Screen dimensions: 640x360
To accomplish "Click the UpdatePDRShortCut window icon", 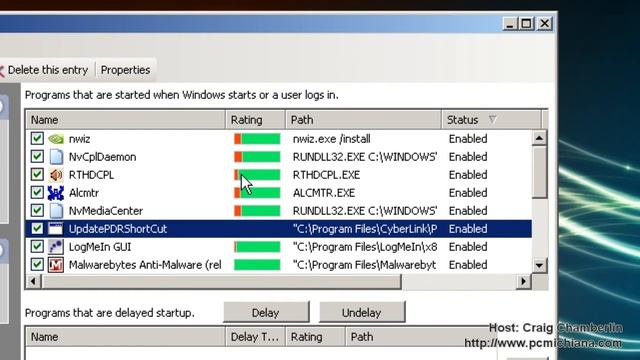I will [56, 229].
